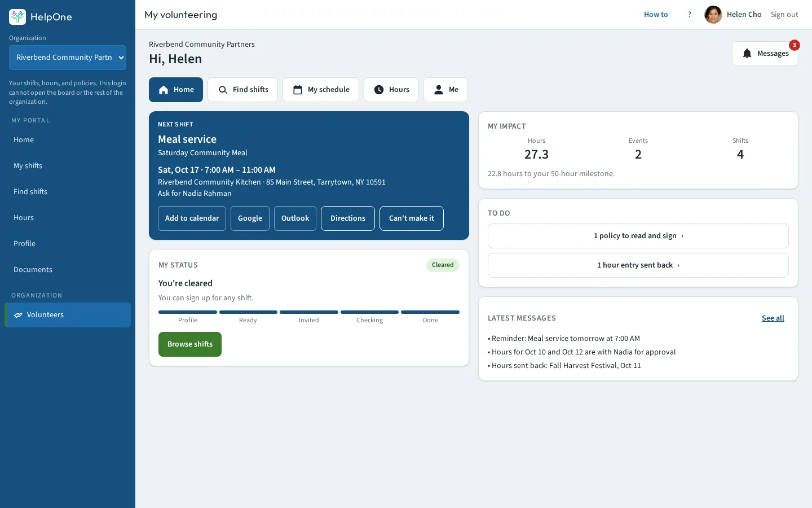Click the question mark help icon
This screenshot has height=508, width=812.
pyautogui.click(x=689, y=15)
